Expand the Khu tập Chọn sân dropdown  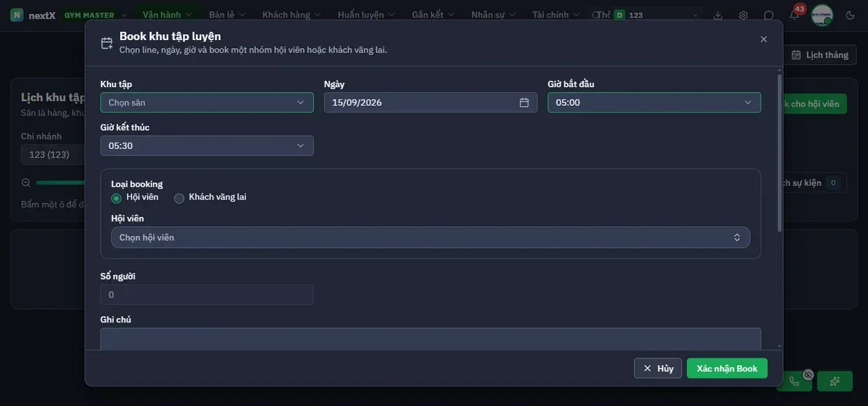click(207, 103)
